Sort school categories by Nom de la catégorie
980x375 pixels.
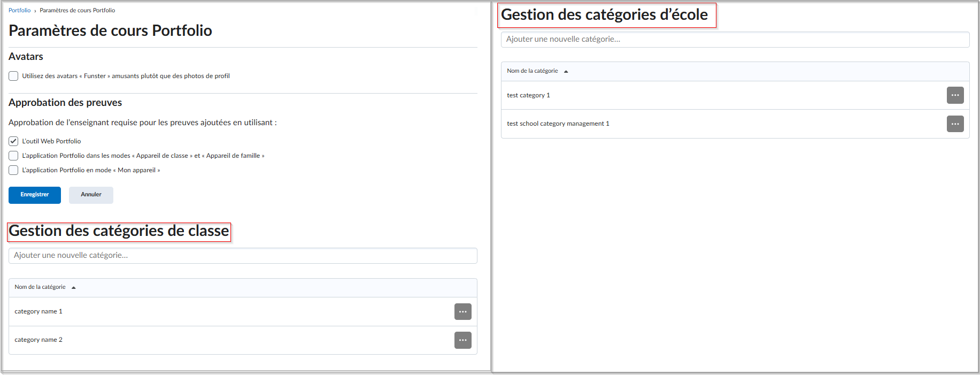point(537,71)
